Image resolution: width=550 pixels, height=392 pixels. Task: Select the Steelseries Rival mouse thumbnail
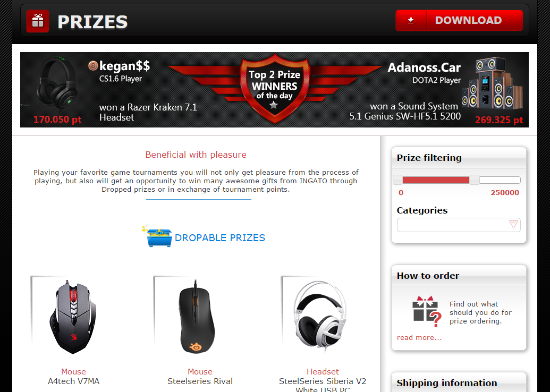tap(197, 316)
